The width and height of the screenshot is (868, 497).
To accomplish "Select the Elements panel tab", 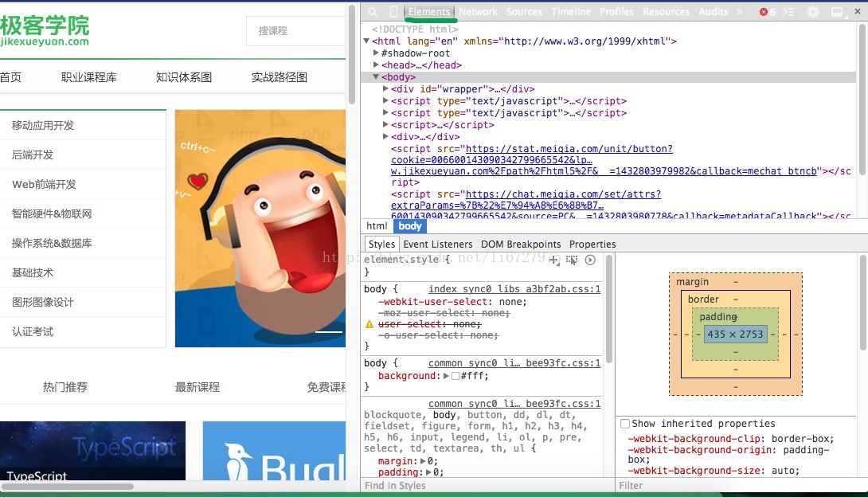I will [429, 12].
